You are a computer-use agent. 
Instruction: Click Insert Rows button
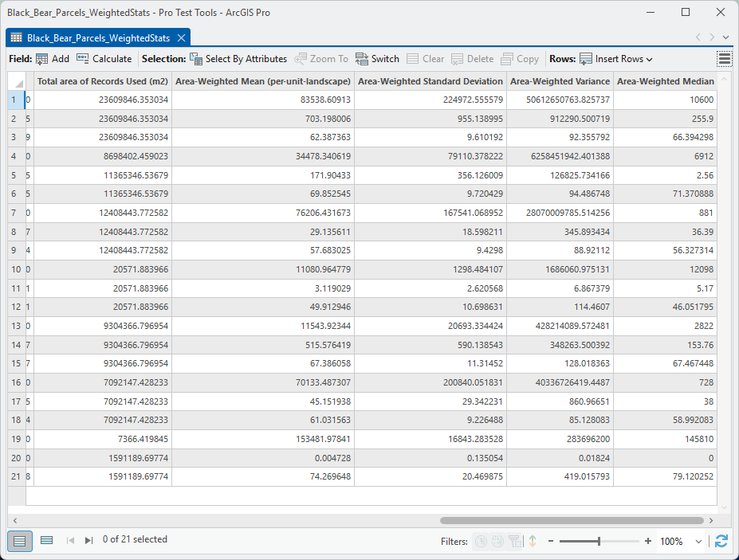coord(611,59)
